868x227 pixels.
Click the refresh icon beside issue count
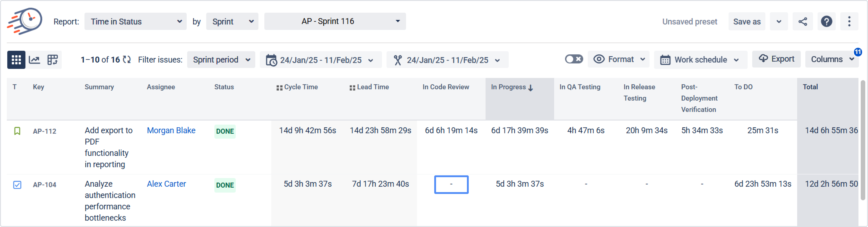127,60
